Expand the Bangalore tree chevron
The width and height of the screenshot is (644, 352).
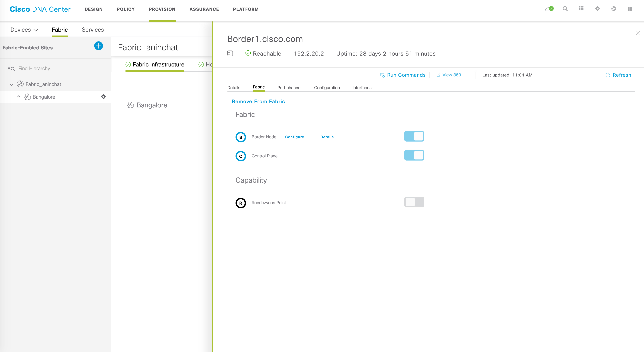[18, 97]
